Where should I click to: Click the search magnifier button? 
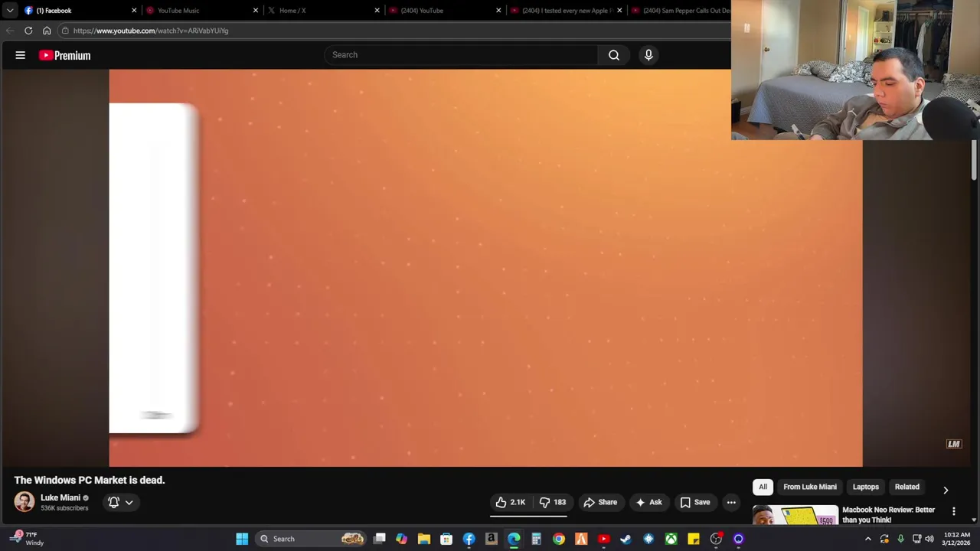click(x=614, y=55)
